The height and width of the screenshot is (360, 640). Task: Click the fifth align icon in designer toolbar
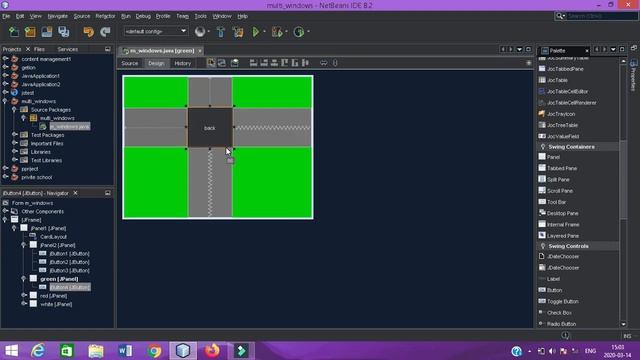click(295, 63)
